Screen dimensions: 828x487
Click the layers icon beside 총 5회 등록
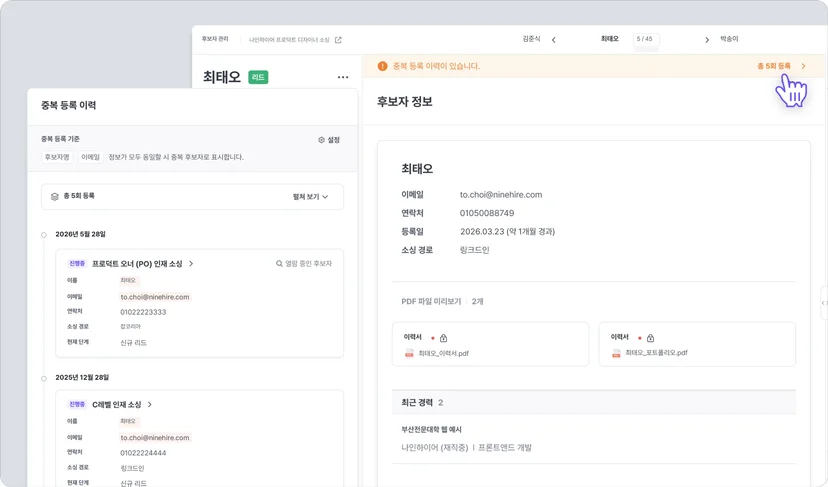(x=54, y=196)
